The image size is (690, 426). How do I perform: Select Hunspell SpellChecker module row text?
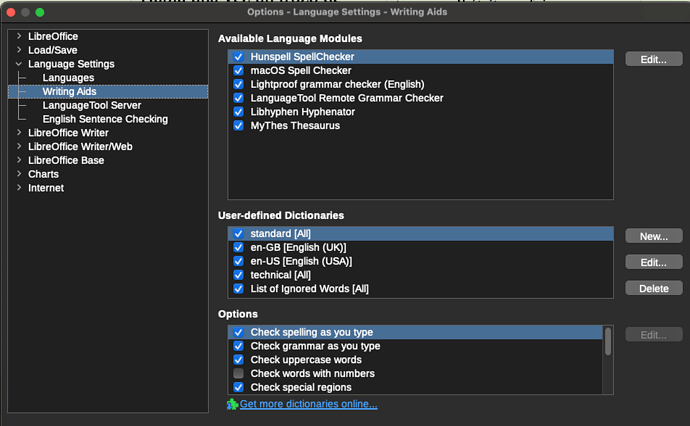click(302, 57)
